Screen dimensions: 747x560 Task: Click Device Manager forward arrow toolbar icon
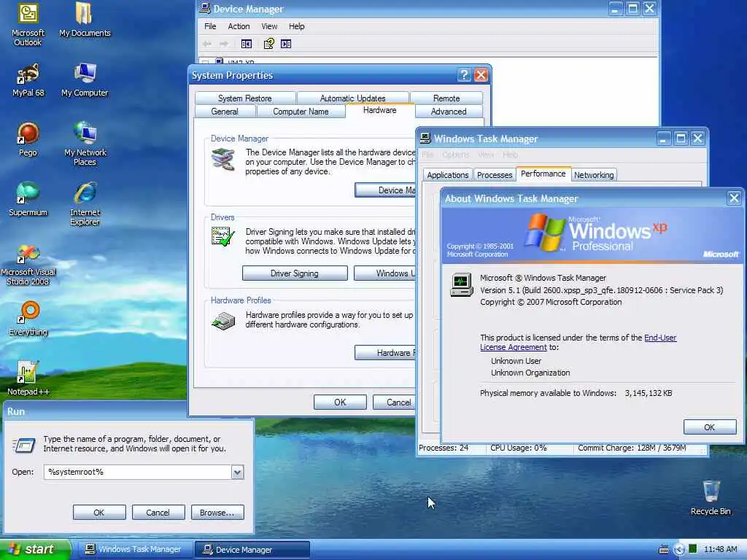pos(224,44)
